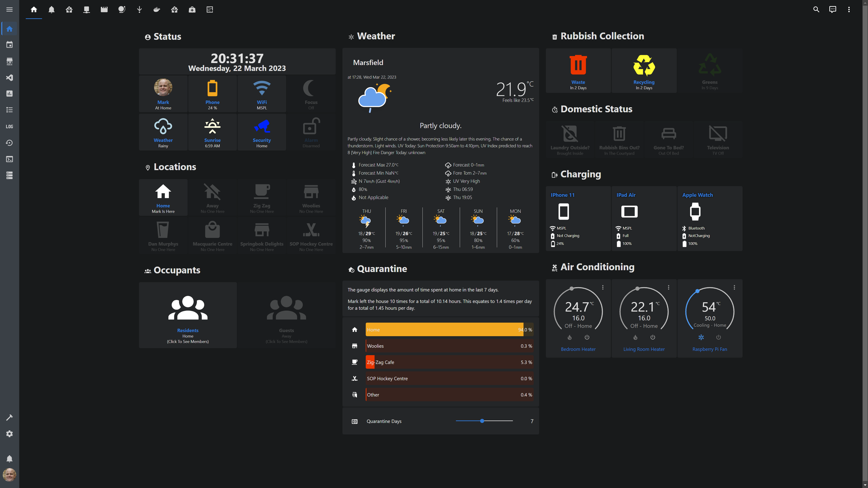Open the Bedroom Heater card options menu
The height and width of the screenshot is (488, 868).
pyautogui.click(x=603, y=287)
